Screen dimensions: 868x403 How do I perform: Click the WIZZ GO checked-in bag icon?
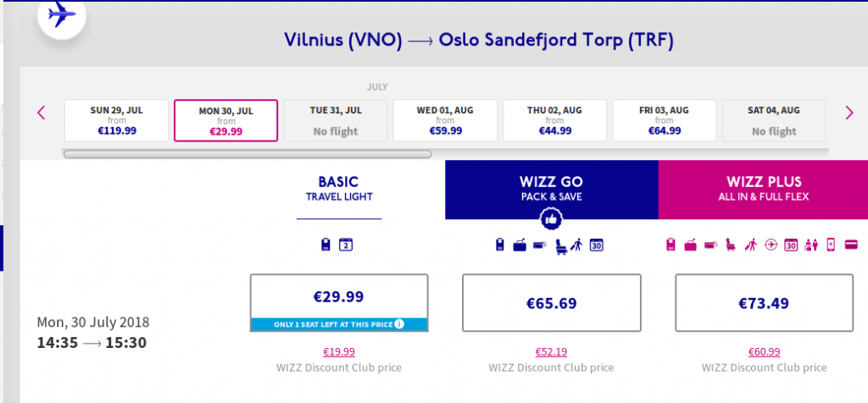tap(520, 245)
